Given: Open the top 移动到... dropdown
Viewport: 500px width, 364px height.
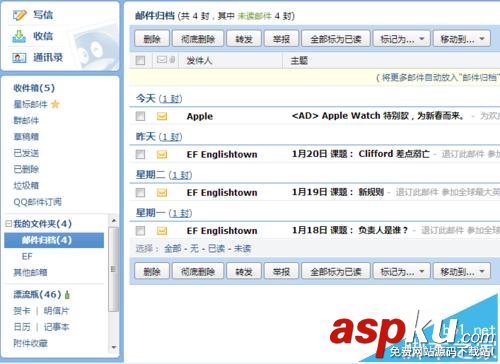Looking at the screenshot, I should [462, 39].
